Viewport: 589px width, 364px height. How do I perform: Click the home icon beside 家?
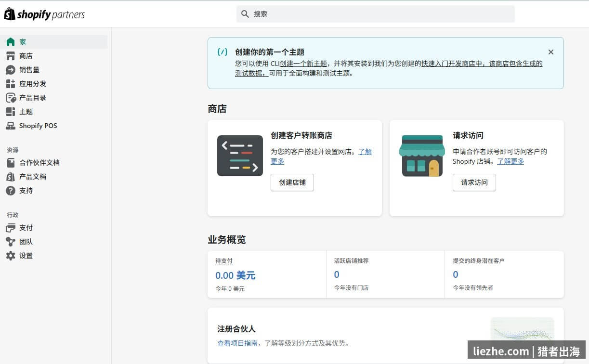(11, 42)
